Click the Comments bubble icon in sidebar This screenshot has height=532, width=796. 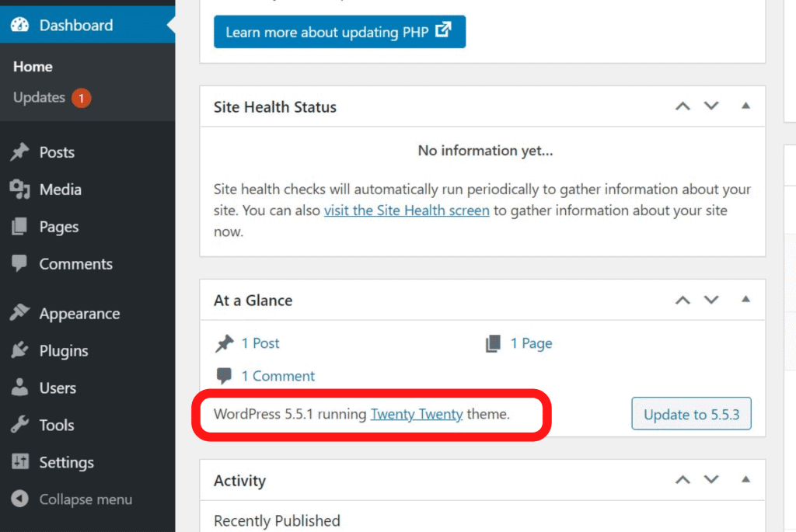[19, 263]
